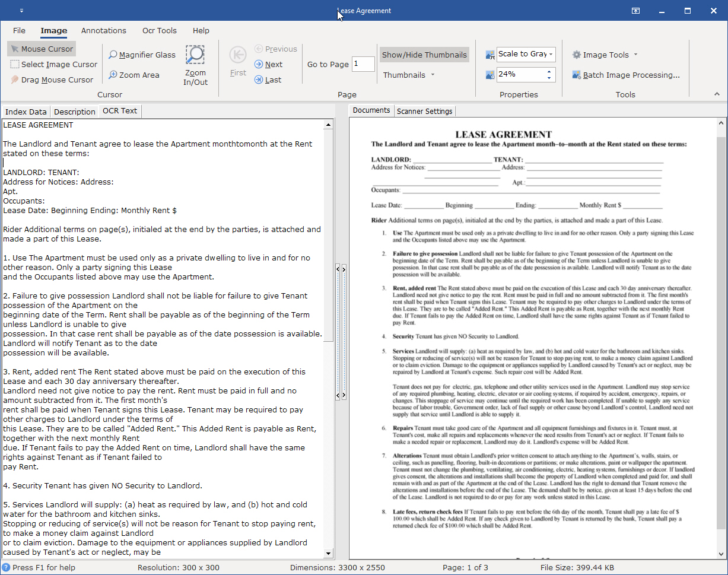
Task: Open the Thumbnails dropdown
Action: point(410,75)
